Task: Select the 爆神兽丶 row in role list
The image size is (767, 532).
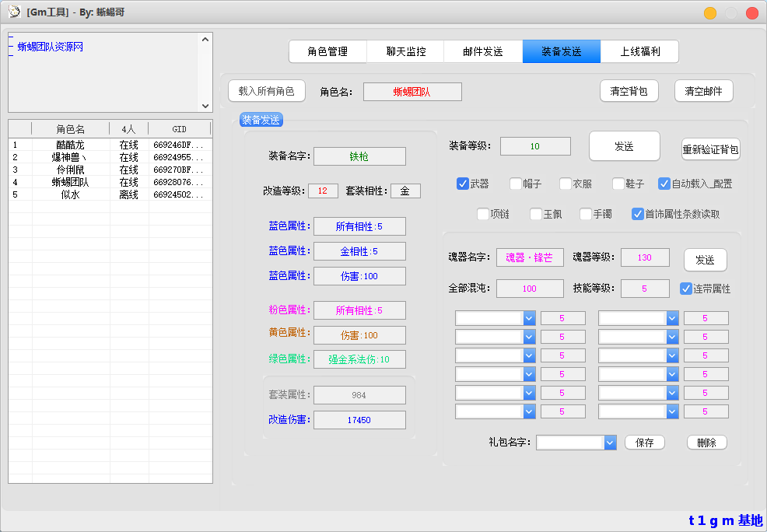Action: tap(110, 157)
